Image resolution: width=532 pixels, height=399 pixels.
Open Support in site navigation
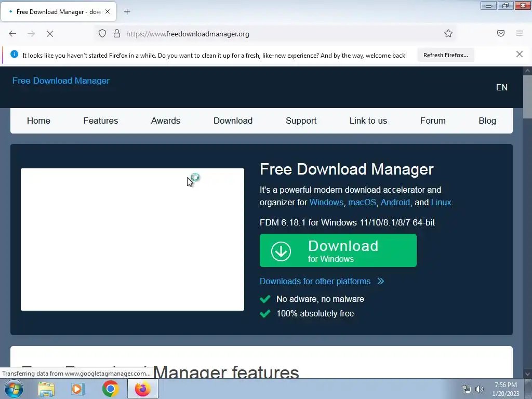(x=301, y=121)
